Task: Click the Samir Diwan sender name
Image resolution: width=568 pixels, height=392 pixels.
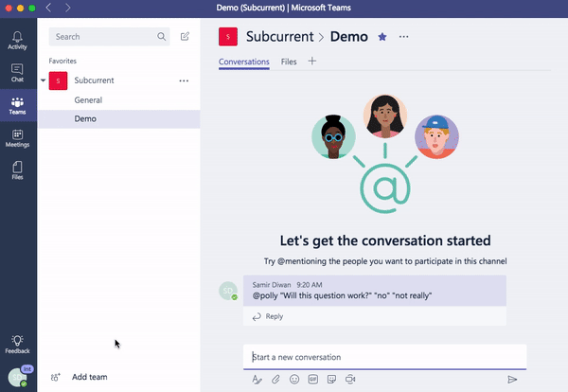Action: coord(272,285)
